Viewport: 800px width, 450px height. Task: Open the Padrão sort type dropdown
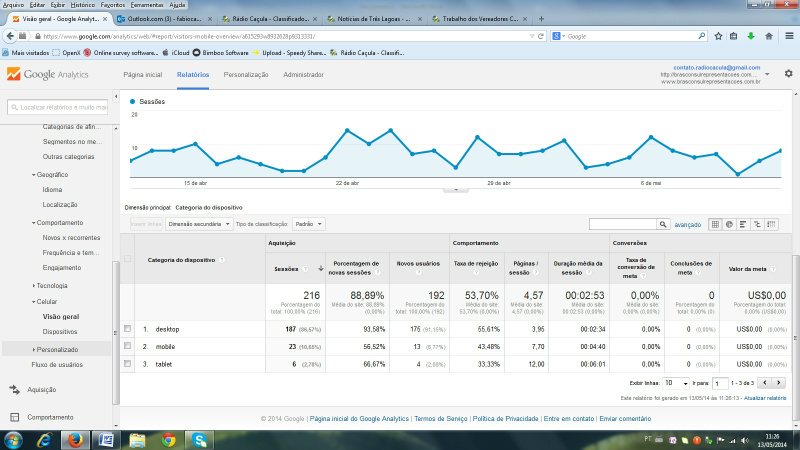point(309,224)
